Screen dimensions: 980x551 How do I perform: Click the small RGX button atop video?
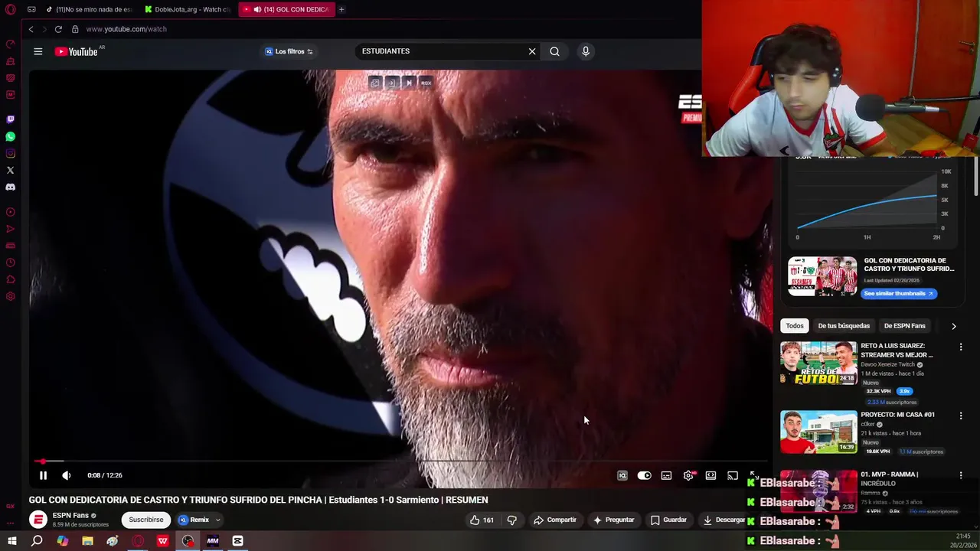pos(426,83)
